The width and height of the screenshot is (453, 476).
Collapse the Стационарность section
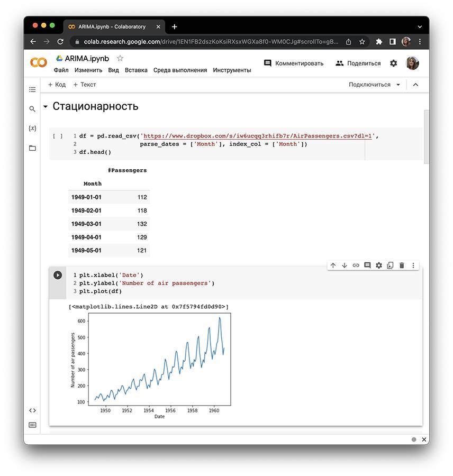(x=46, y=107)
